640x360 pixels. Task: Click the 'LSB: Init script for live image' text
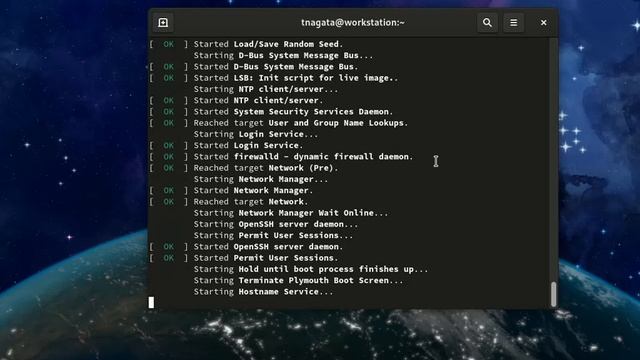(x=316, y=78)
